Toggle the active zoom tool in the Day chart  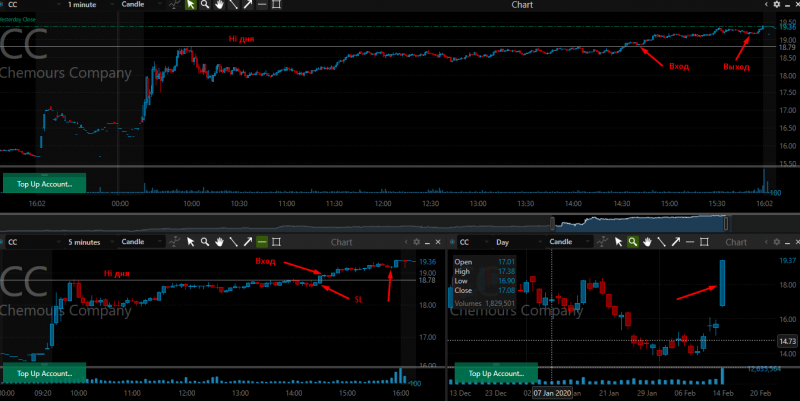tap(633, 242)
